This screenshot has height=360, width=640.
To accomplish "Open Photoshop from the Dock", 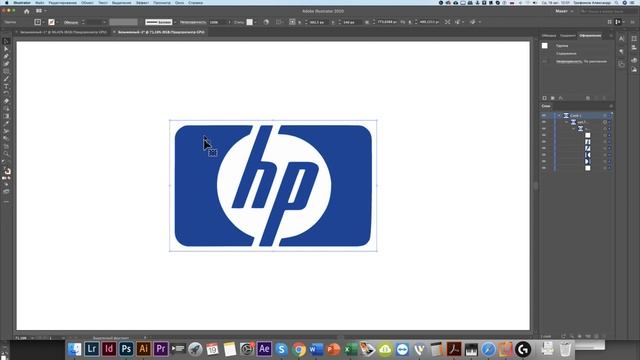I will 126,349.
